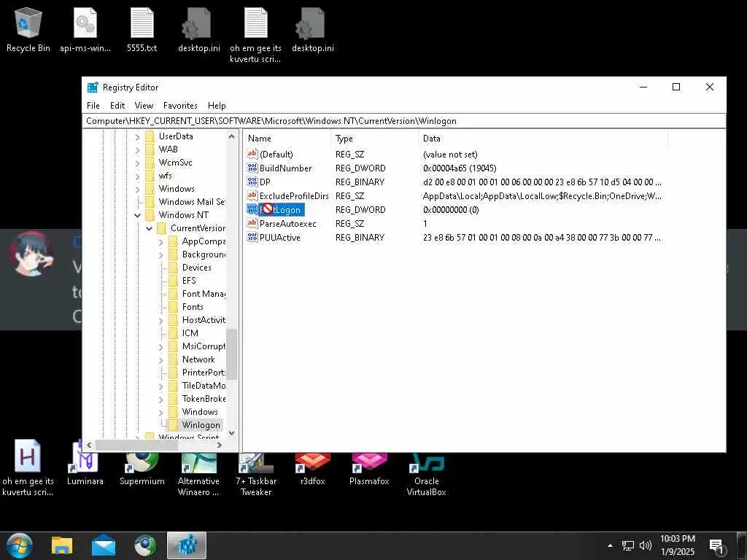Open the volume speaker tray icon
Screen dimensions: 747x560
pyautogui.click(x=646, y=545)
